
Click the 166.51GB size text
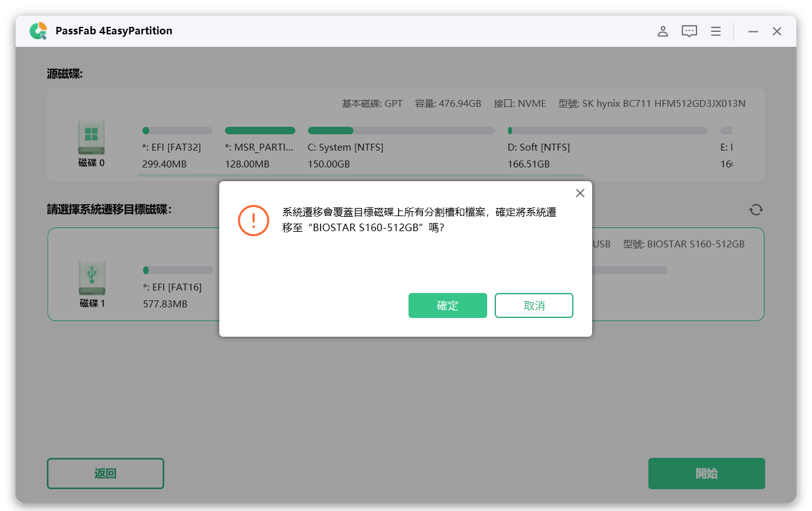pos(528,164)
